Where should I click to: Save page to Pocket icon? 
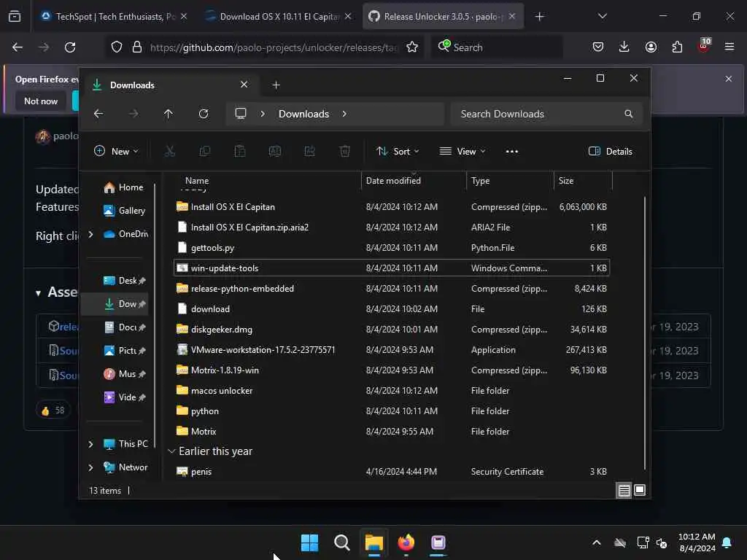(598, 47)
